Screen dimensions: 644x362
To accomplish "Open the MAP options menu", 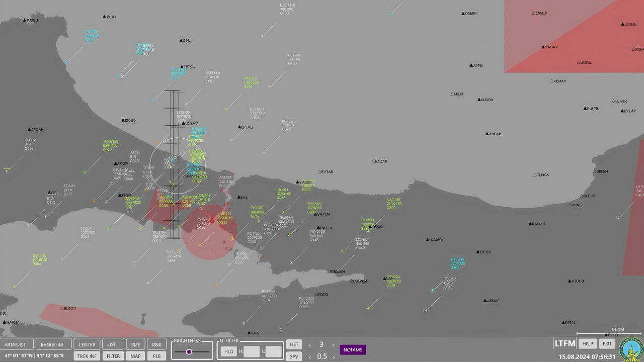I will coord(135,356).
